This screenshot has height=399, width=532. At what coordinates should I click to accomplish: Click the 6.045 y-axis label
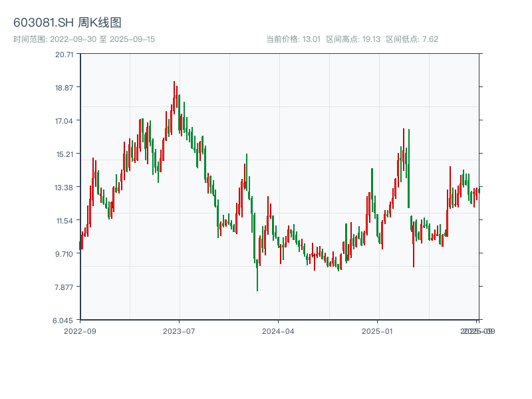[x=63, y=321]
